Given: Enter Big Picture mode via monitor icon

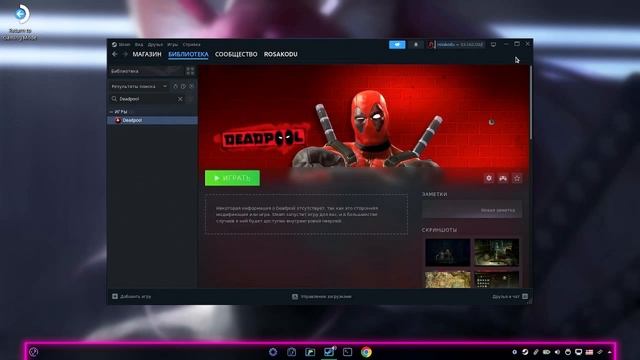Looking at the screenshot, I should (493, 44).
